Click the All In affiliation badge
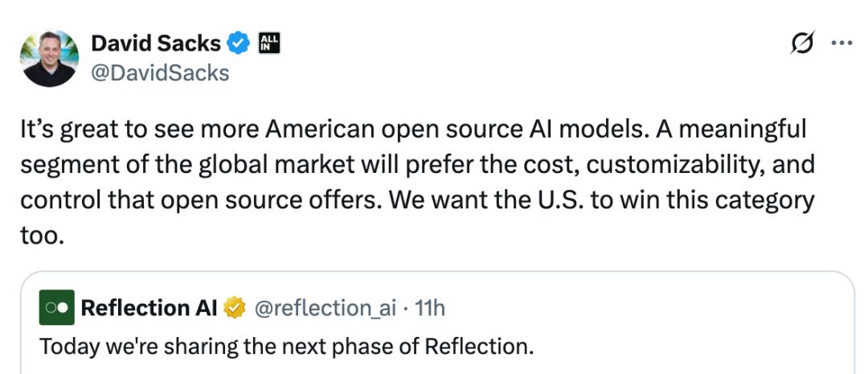868x374 pixels. (268, 43)
